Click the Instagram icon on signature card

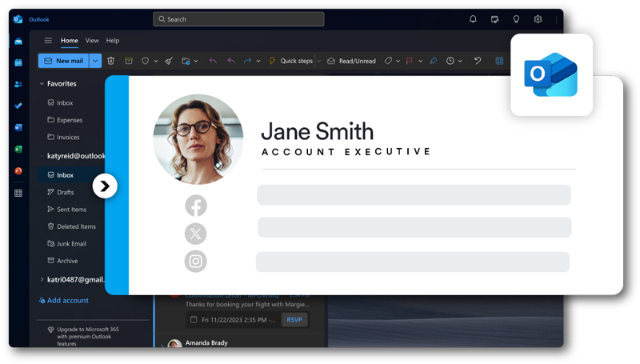(195, 261)
